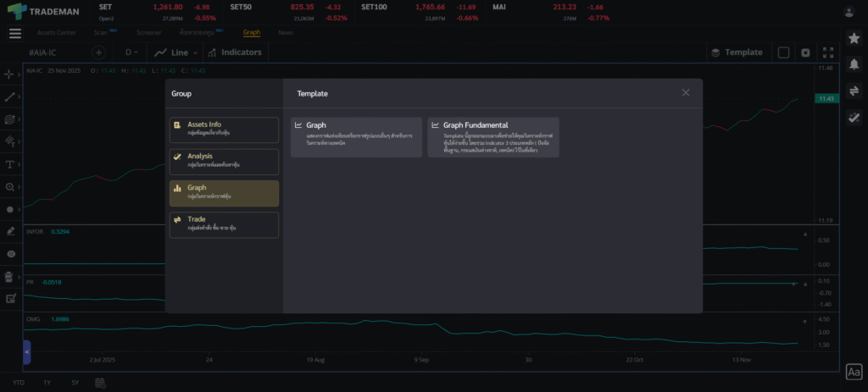Click the user profile avatar icon
This screenshot has width=868, height=392.
point(849,12)
